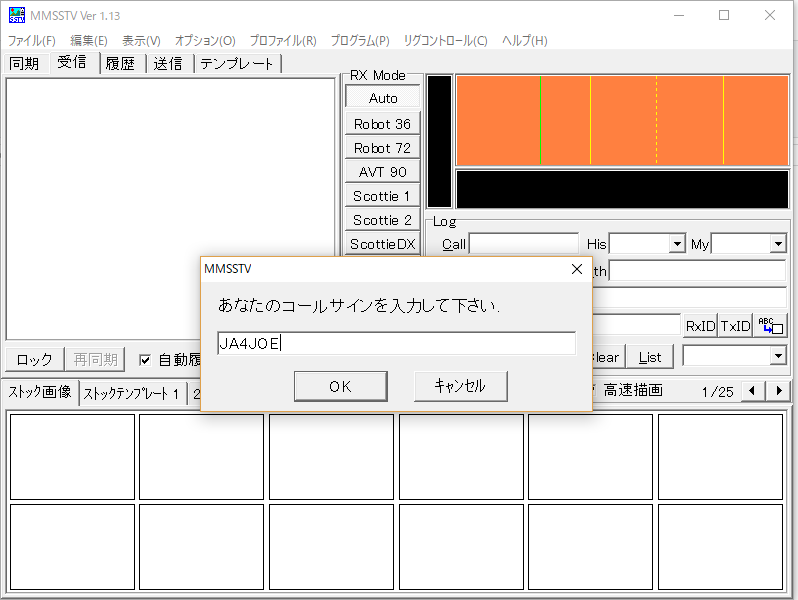
Task: Go to previous stock image page arrow
Action: pyautogui.click(x=752, y=391)
